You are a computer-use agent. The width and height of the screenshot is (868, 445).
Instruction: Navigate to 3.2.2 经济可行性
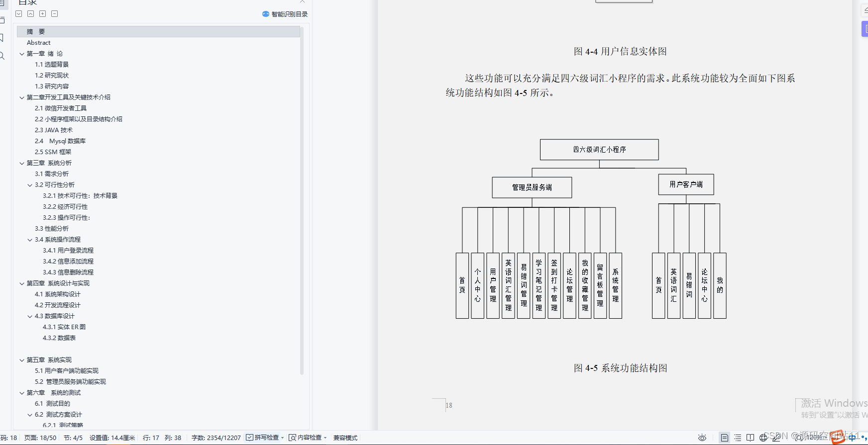click(x=65, y=207)
